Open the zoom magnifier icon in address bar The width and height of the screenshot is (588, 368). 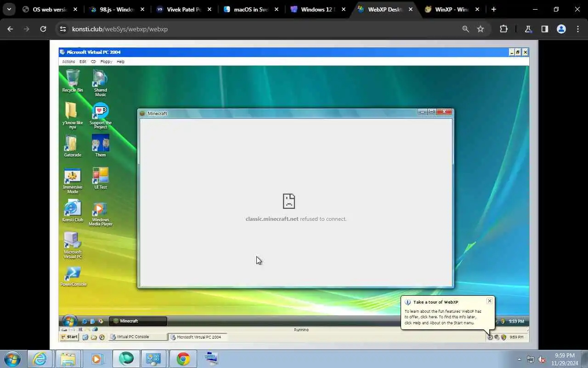(x=466, y=29)
